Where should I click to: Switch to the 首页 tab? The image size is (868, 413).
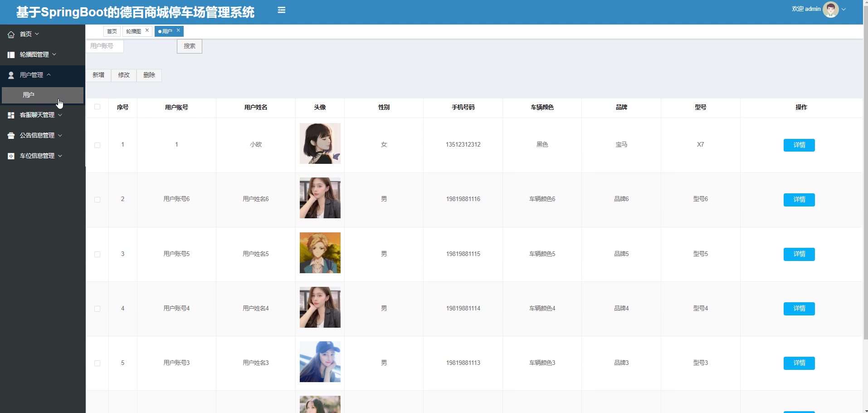tap(112, 31)
